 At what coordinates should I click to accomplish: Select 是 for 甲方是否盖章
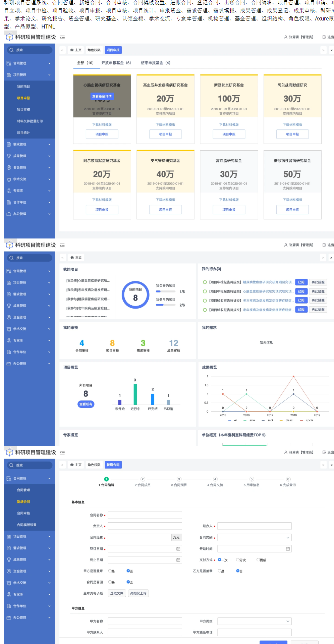click(x=110, y=571)
